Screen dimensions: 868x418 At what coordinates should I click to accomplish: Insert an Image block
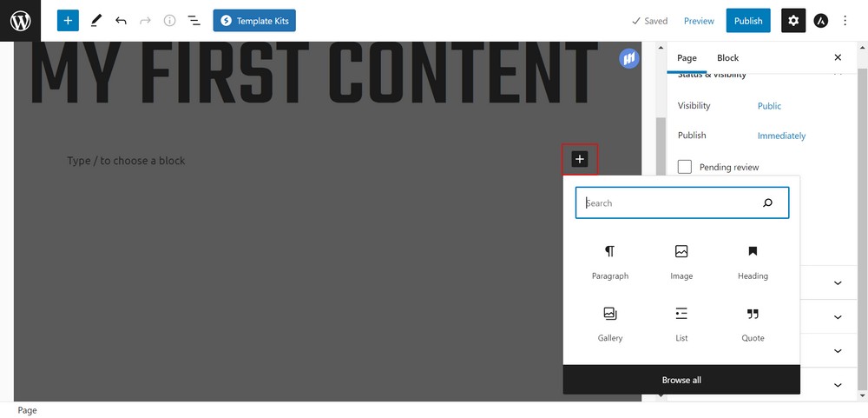pyautogui.click(x=681, y=262)
